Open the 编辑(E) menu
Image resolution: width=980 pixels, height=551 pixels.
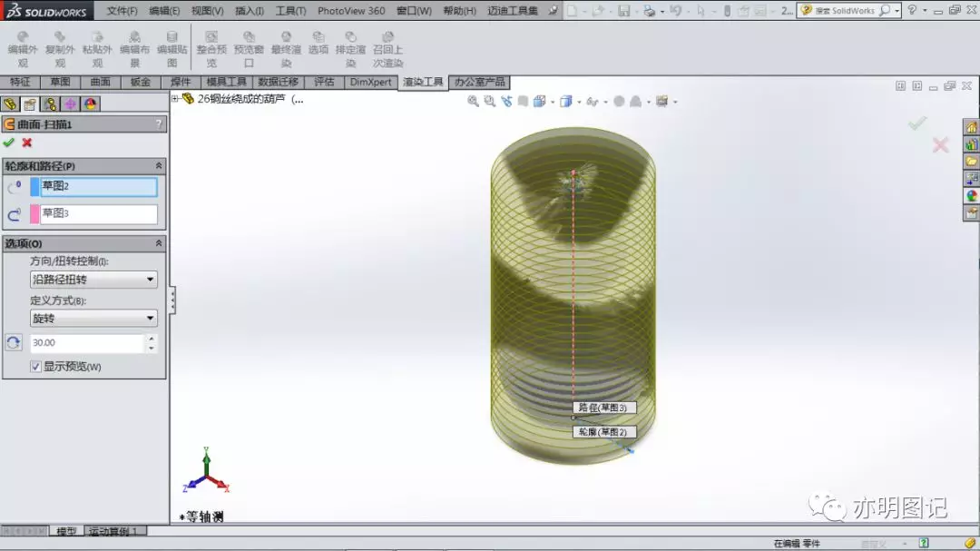pos(164,11)
